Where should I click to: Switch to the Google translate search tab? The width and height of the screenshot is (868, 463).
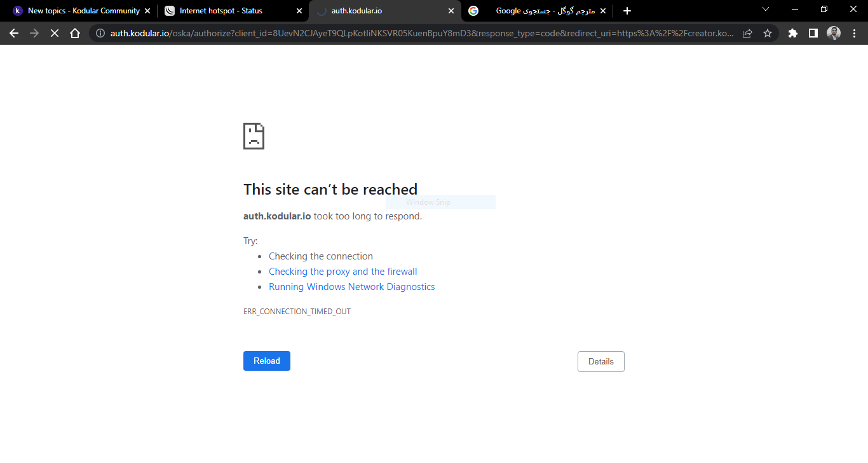click(x=537, y=11)
